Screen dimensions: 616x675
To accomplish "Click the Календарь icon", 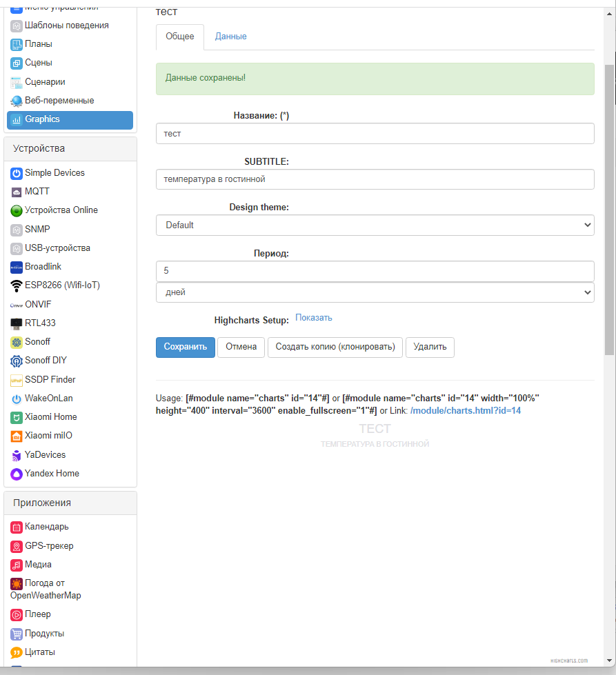I will tap(17, 527).
